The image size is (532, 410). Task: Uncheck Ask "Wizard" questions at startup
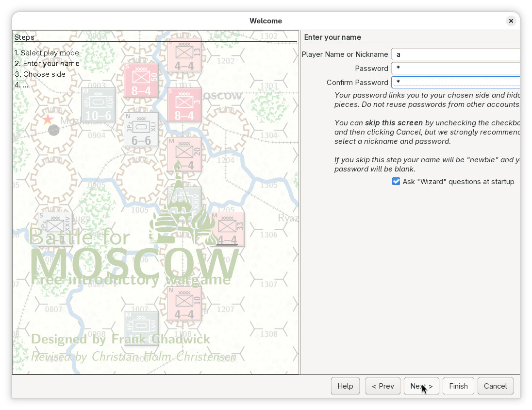[396, 182]
